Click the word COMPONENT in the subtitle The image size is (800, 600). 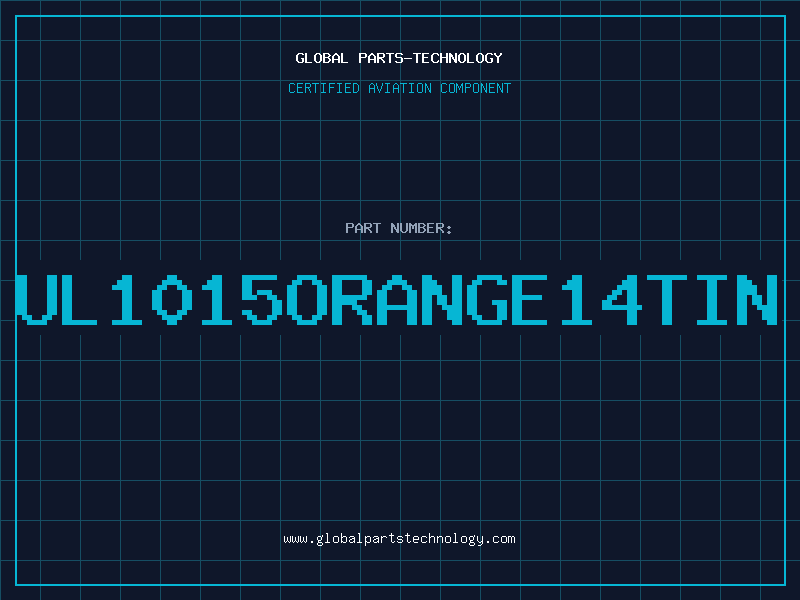click(476, 88)
